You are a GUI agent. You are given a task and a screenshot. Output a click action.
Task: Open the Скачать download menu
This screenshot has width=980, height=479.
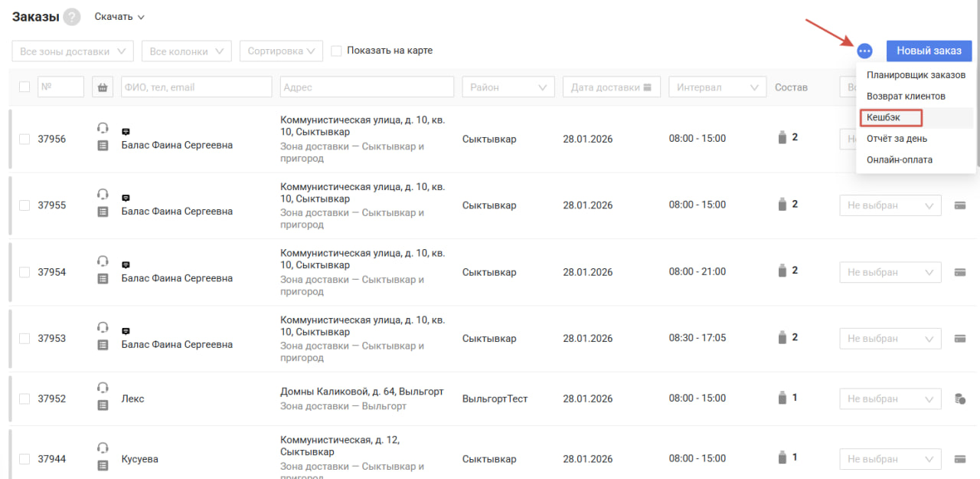click(x=119, y=17)
